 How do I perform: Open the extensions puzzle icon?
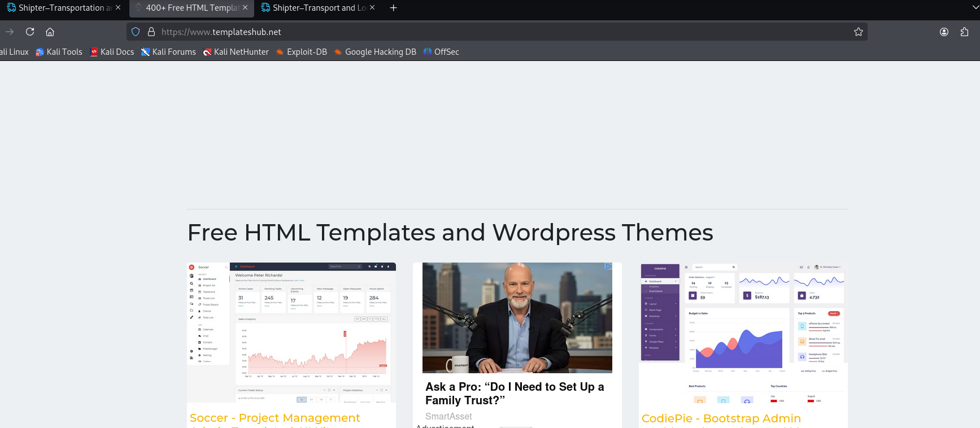click(x=964, y=32)
